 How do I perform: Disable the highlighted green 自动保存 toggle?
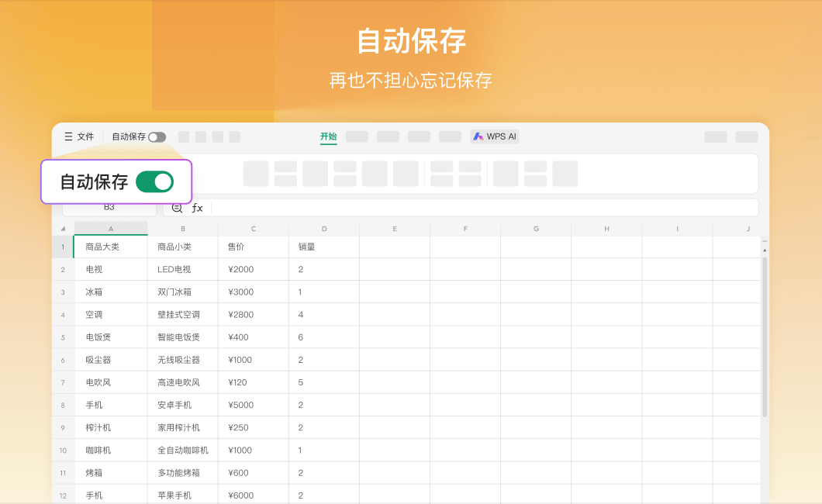tap(156, 181)
